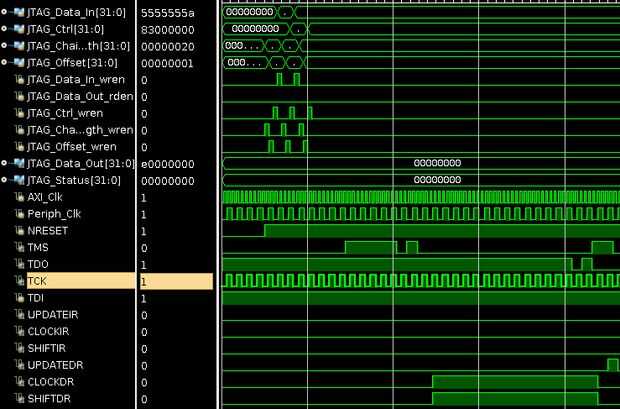Click value 5555555a of JTAG_Data_In
The height and width of the screenshot is (409, 620).
coord(168,13)
